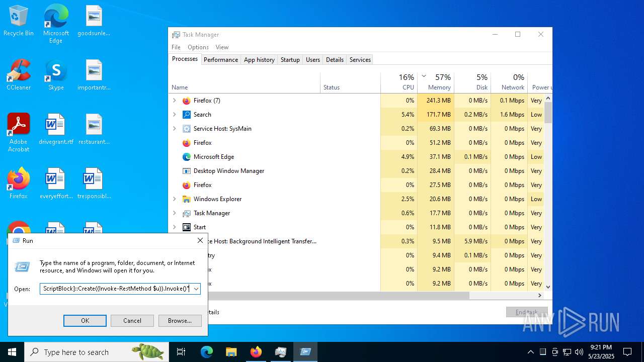Select the restaurant... image file on desktop
The width and height of the screenshot is (644, 362).
94,130
